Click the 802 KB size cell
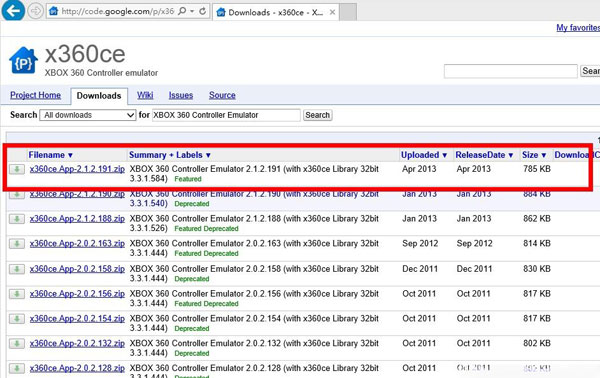The image size is (600, 378). (537, 344)
